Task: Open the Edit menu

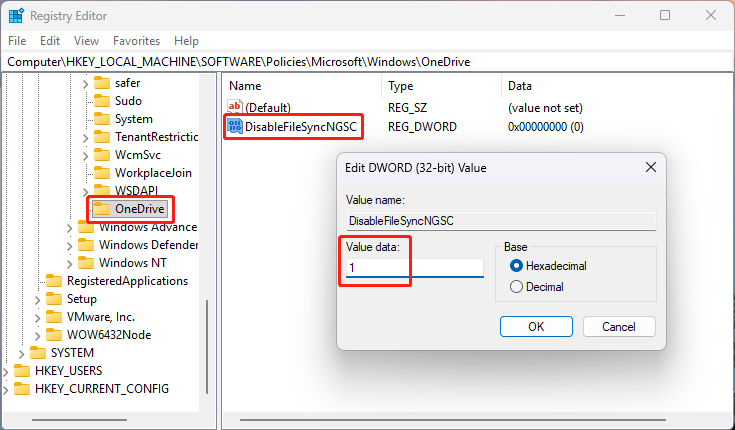Action: [50, 41]
